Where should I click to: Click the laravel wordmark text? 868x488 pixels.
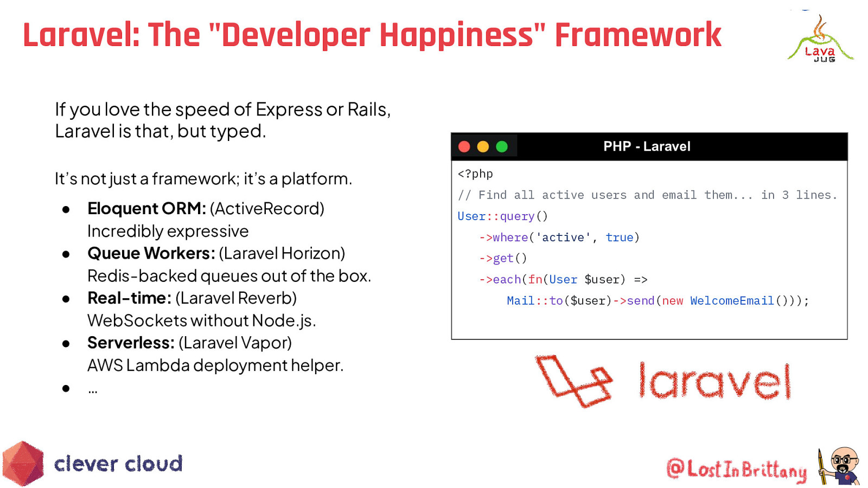tap(714, 381)
